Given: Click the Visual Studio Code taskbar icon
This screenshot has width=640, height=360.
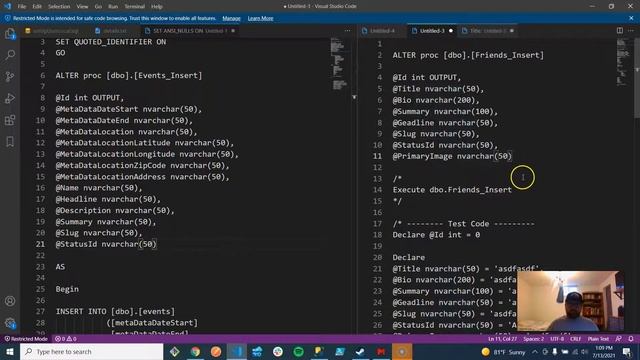Looking at the screenshot, I should (237, 351).
